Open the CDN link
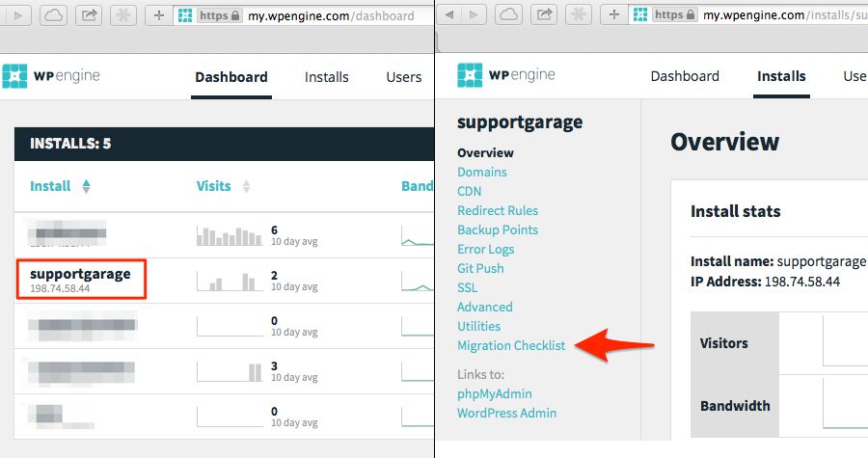Image resolution: width=868 pixels, height=458 pixels. pos(470,191)
